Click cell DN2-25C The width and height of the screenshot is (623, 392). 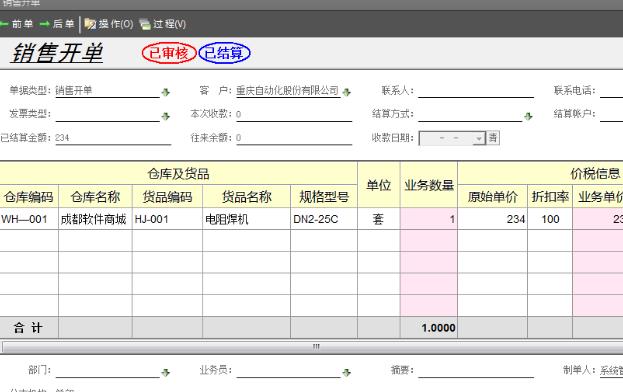coord(324,219)
